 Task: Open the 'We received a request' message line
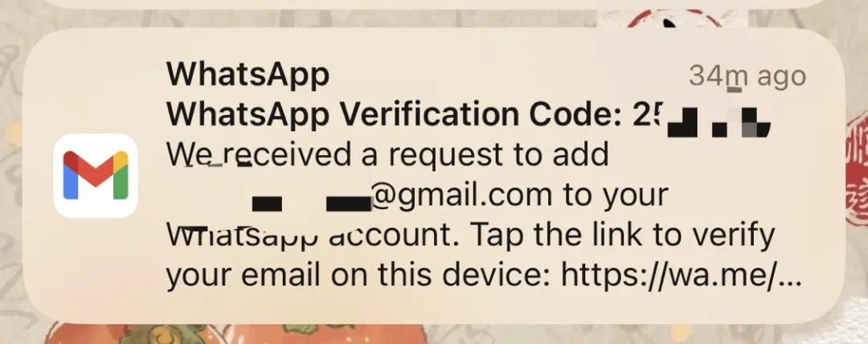[x=387, y=155]
